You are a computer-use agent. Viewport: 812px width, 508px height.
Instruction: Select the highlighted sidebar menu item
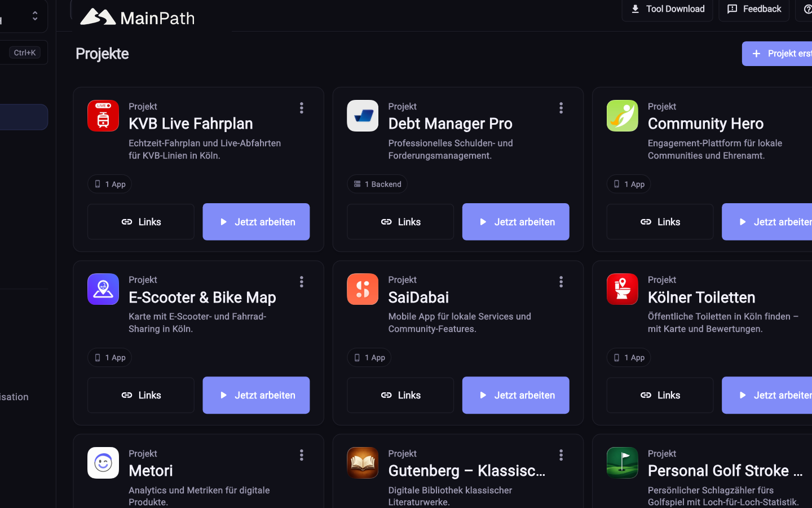24,117
